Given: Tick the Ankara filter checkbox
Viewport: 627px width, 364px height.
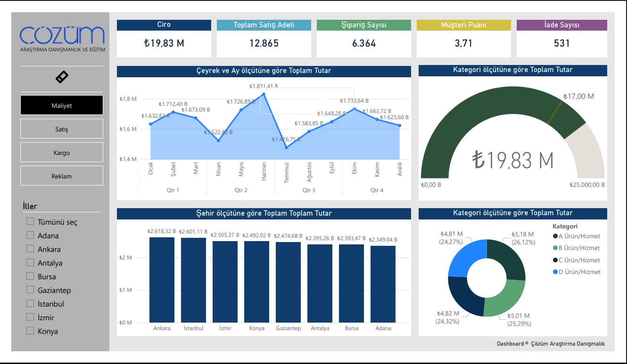Looking at the screenshot, I should (31, 249).
